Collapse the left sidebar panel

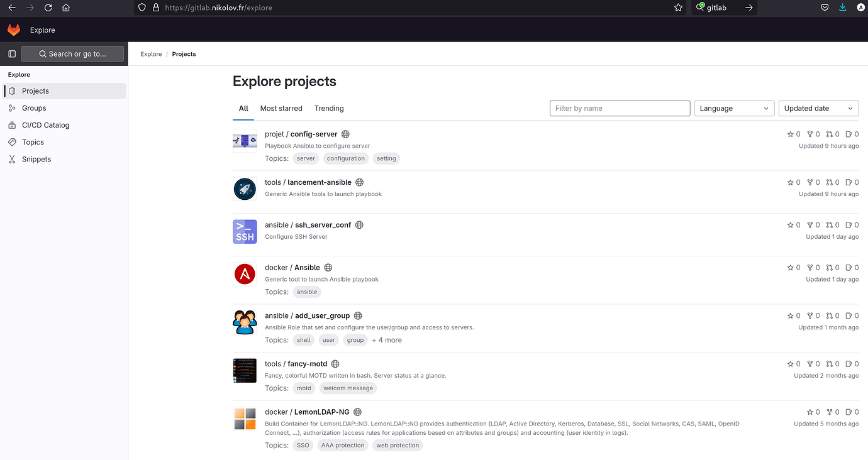11,53
